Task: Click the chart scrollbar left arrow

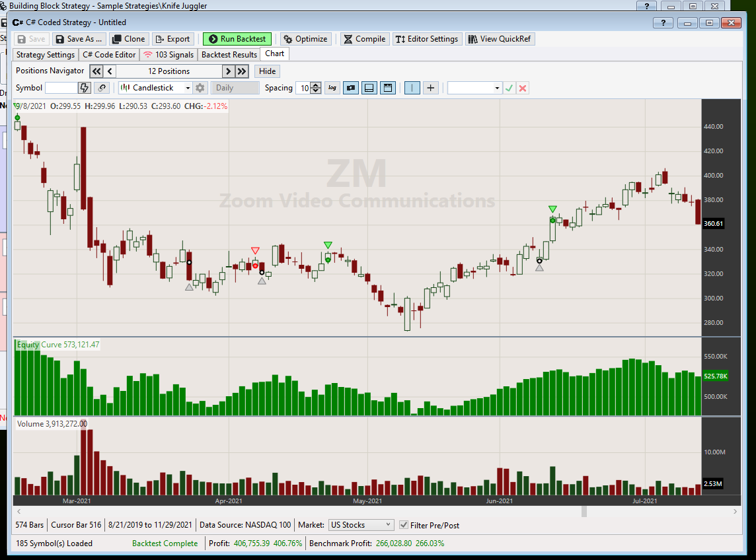Action: coord(19,511)
